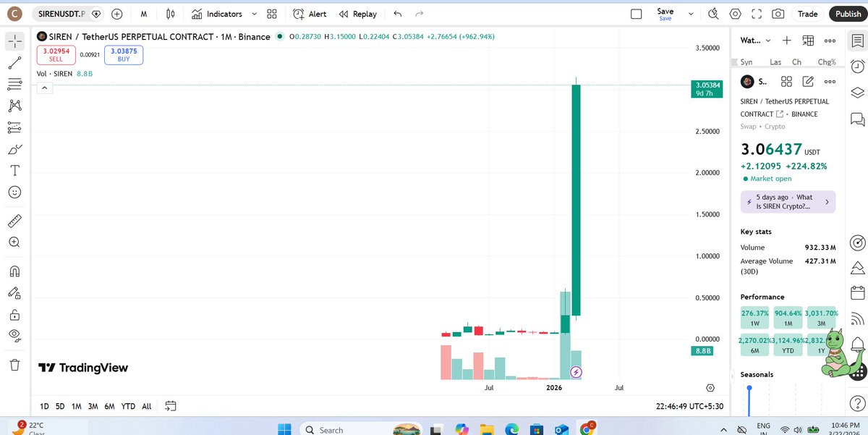Screen dimensions: 868x435
Task: Open the indicator templates grid icon
Action: tap(271, 14)
